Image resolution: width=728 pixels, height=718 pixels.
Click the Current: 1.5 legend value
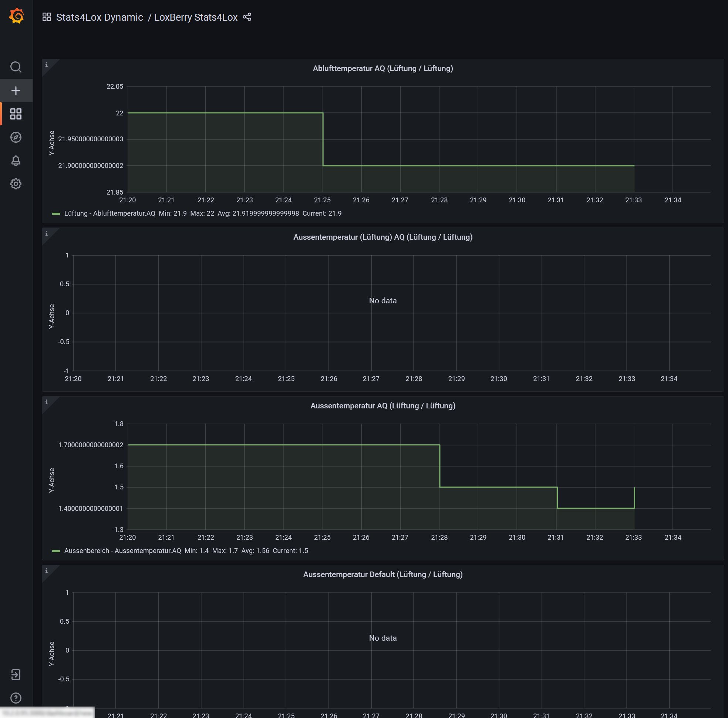(x=290, y=551)
